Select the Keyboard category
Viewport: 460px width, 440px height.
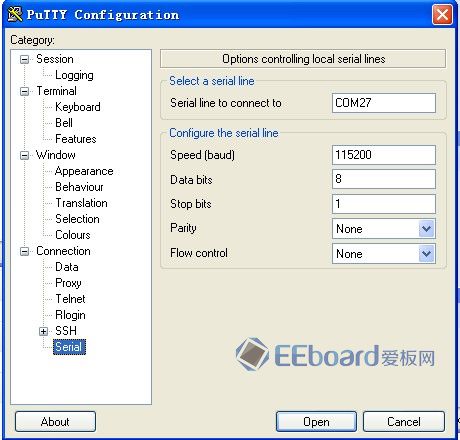(x=78, y=107)
